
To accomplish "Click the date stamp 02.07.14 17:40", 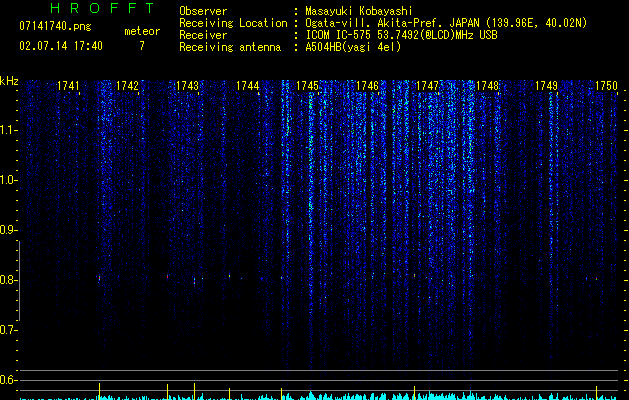I will (x=61, y=46).
